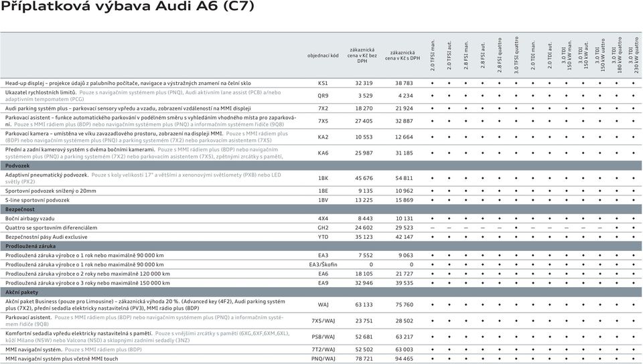Click order code 1BK
Viewport: 643px width, 364px height.
tap(323, 178)
